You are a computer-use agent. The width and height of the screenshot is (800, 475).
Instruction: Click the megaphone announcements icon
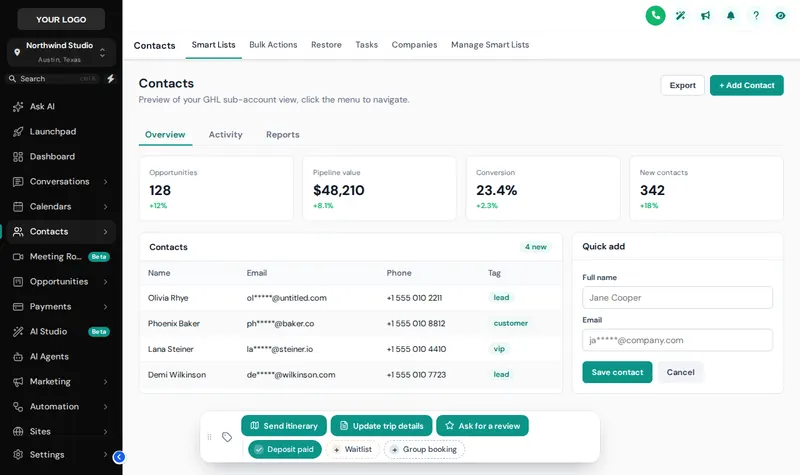point(706,16)
